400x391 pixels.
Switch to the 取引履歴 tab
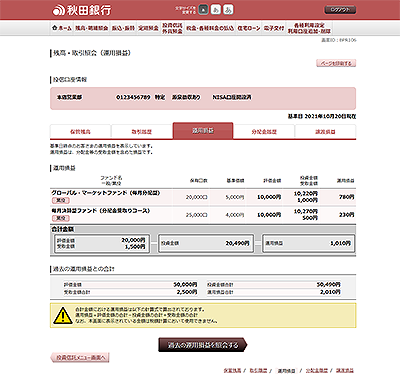click(142, 132)
